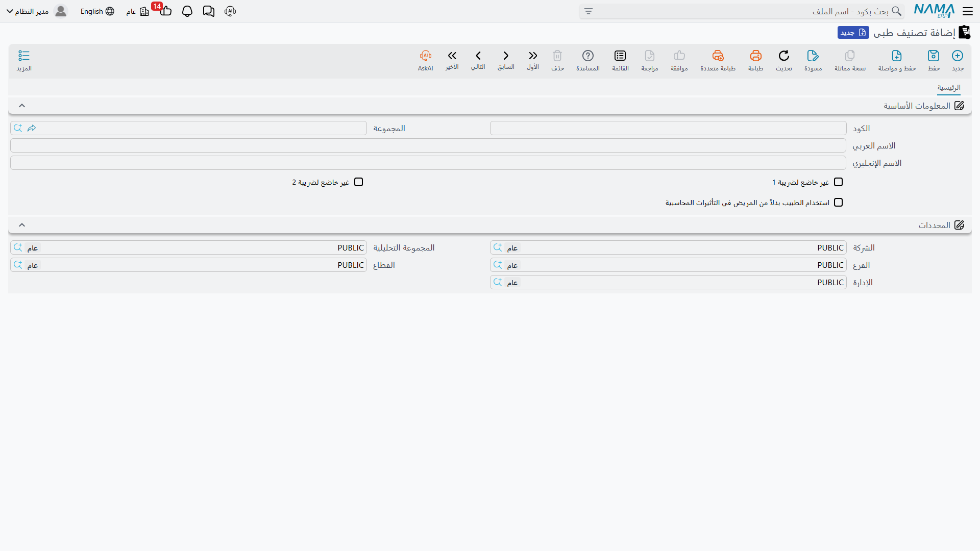Click the Print (طباعة) icon
This screenshot has height=551, width=980.
click(756, 56)
